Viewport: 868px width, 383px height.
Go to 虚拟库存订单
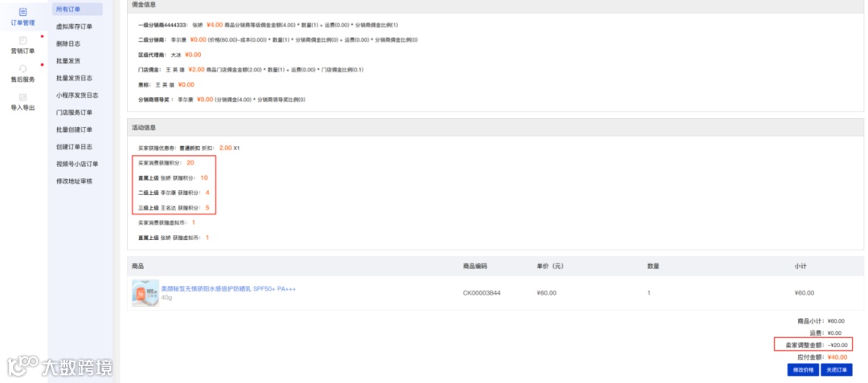74,26
